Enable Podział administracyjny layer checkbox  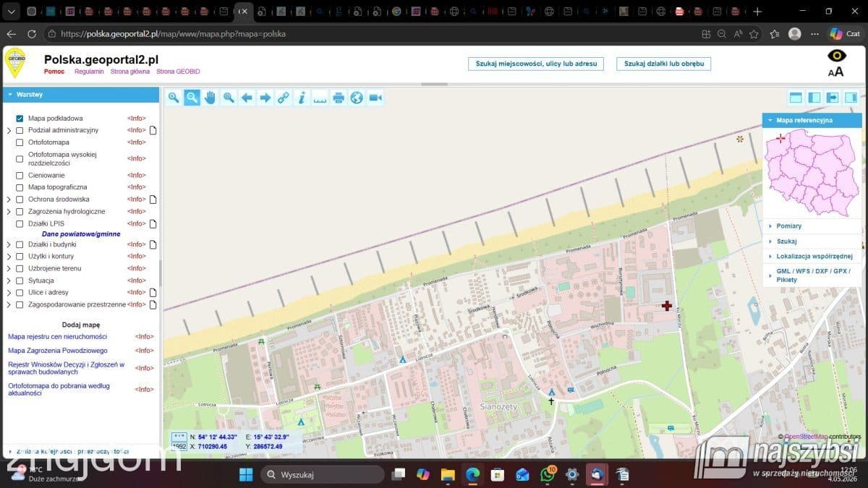20,131
